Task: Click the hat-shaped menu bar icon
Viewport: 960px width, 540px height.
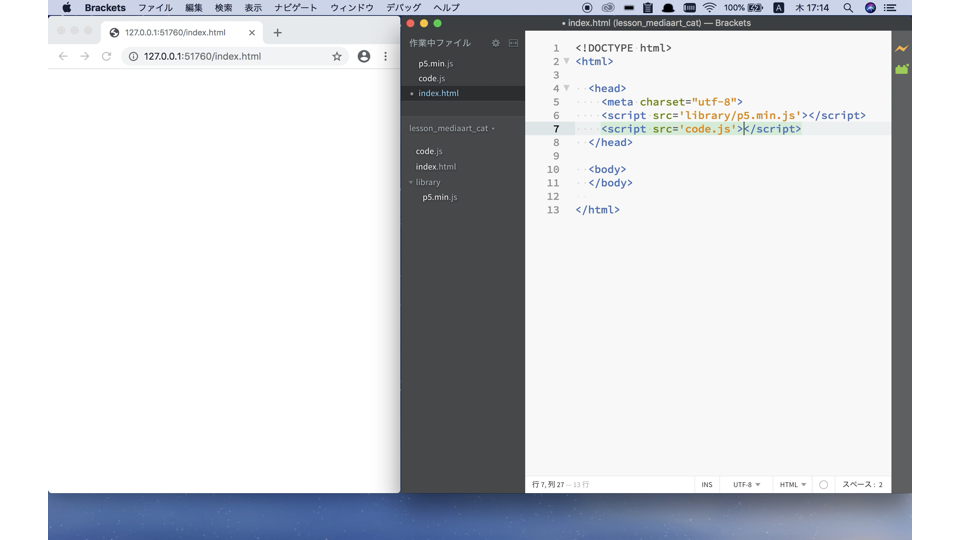Action: (668, 8)
